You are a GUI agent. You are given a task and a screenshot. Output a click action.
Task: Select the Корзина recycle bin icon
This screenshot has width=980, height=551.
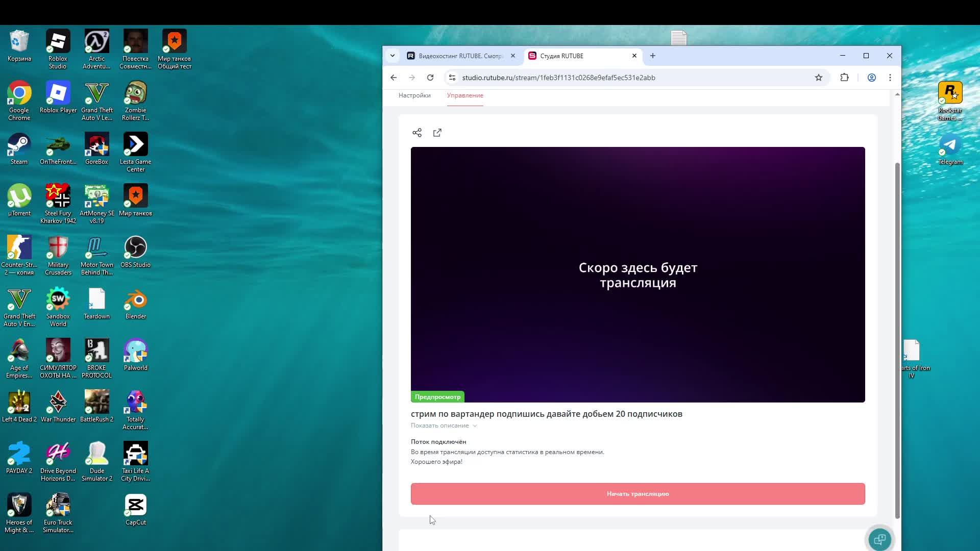[x=19, y=46]
